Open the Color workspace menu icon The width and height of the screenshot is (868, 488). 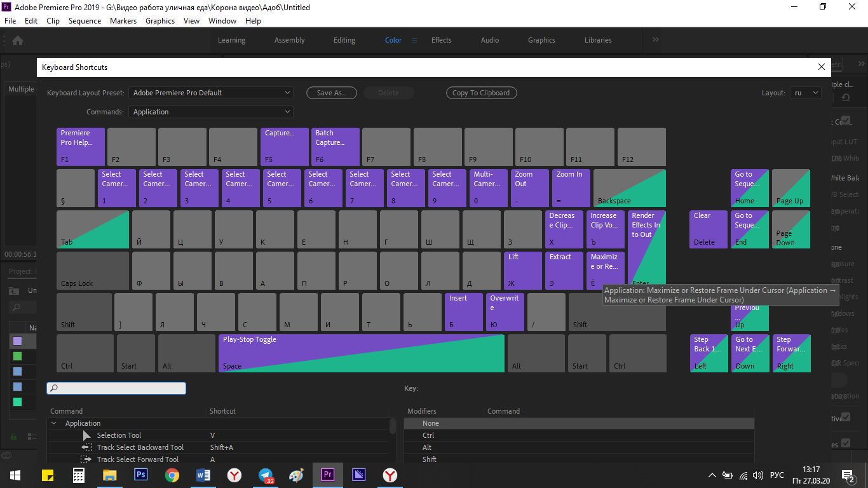414,40
